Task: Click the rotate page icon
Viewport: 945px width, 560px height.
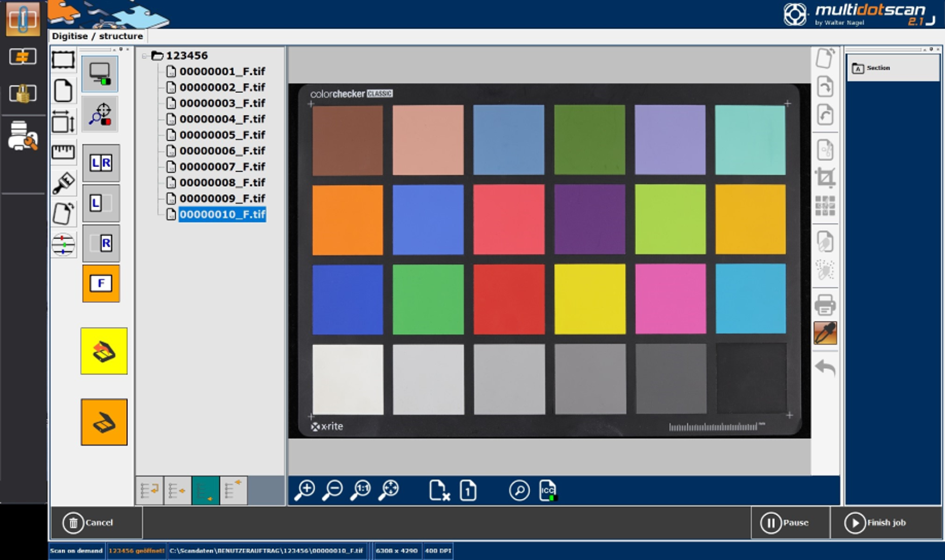Action: [x=63, y=214]
